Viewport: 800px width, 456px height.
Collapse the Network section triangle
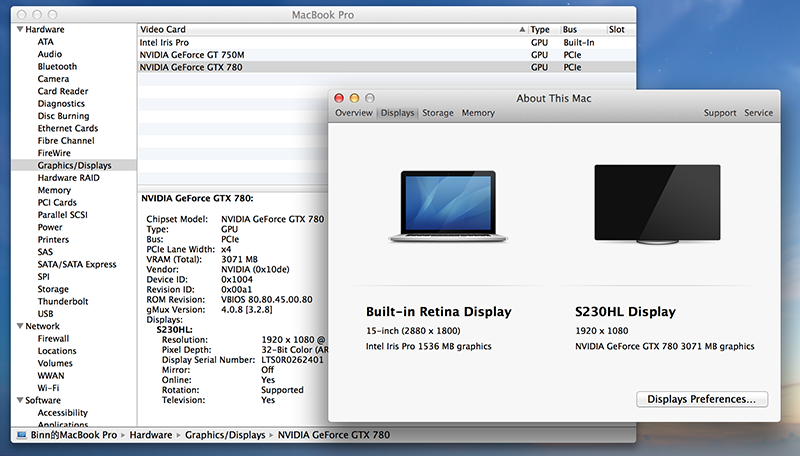(20, 326)
